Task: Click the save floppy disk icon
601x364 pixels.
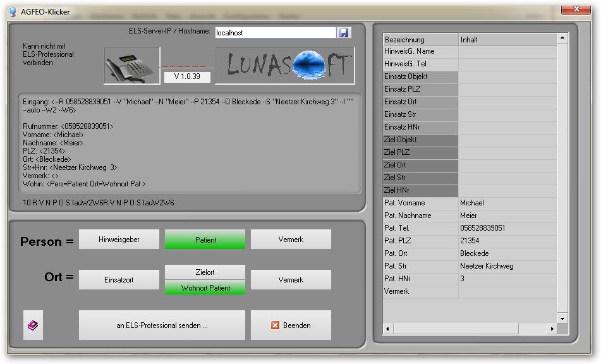Action: [x=344, y=32]
